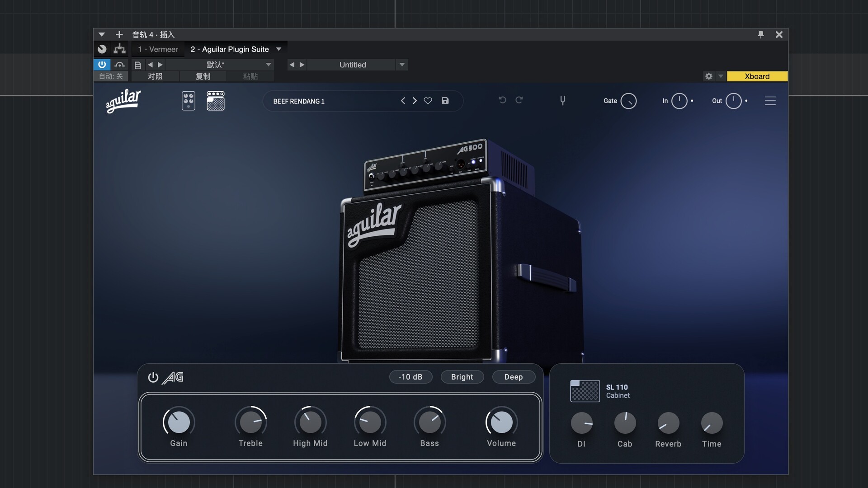The width and height of the screenshot is (868, 488).
Task: Enable the Bright switch
Action: (462, 377)
